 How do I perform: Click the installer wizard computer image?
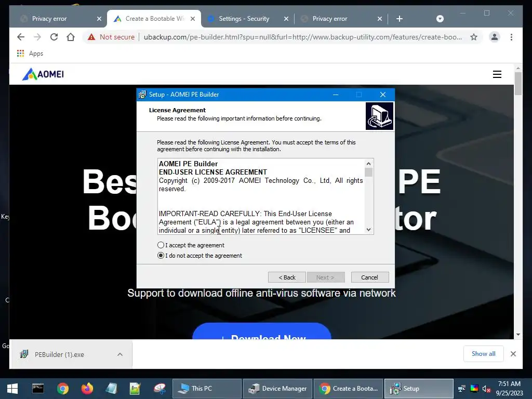379,116
